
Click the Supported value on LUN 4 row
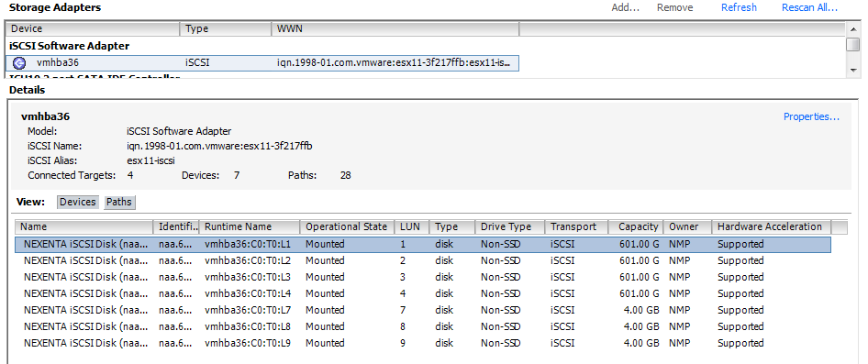740,293
